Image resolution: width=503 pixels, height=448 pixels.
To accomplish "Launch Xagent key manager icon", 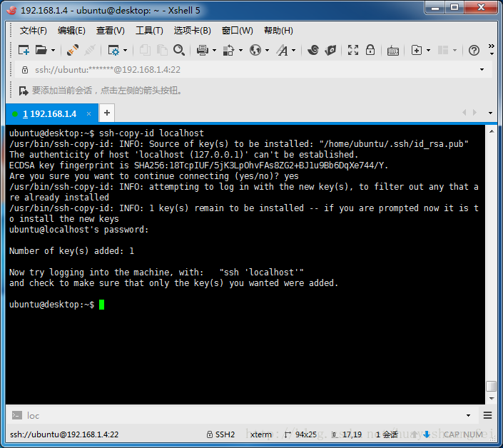I will tap(330, 50).
